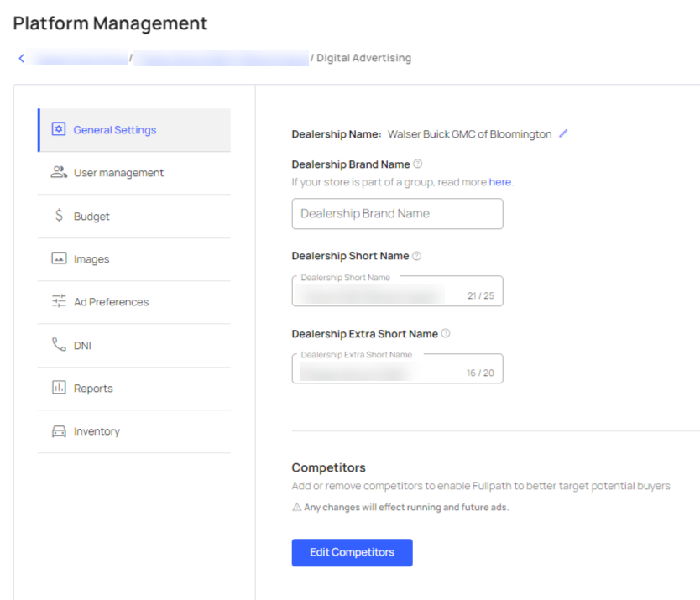This screenshot has height=600, width=700.
Task: Click the Ad Preferences sliders icon
Action: pos(59,301)
